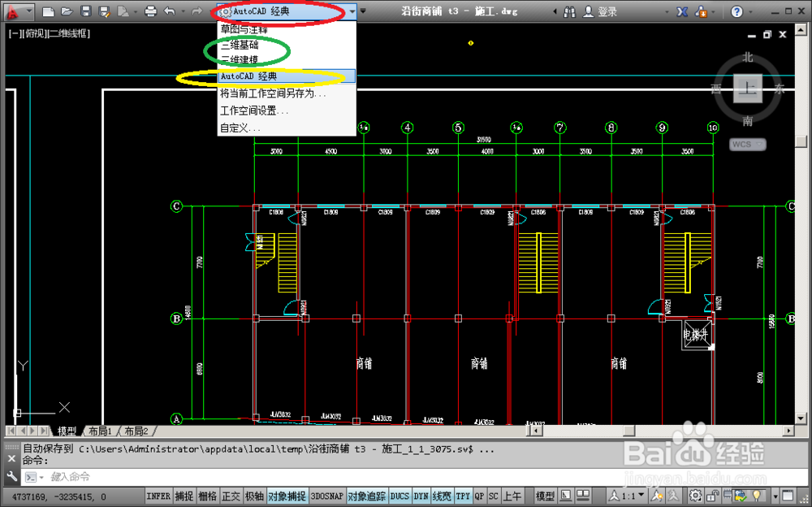Click the 模型 model space status button

(545, 496)
